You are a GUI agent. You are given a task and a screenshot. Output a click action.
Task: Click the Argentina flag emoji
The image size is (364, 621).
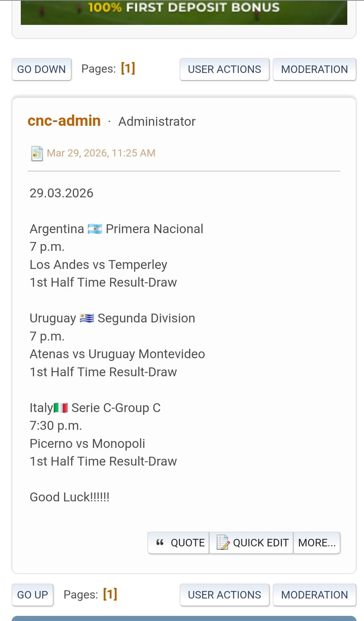click(95, 229)
